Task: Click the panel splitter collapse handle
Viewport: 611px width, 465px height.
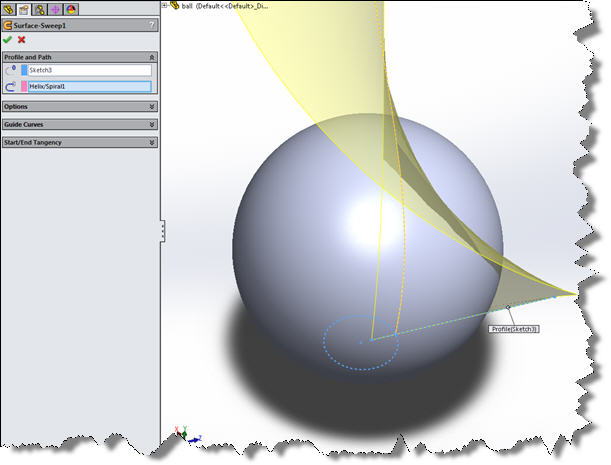Action: click(161, 232)
